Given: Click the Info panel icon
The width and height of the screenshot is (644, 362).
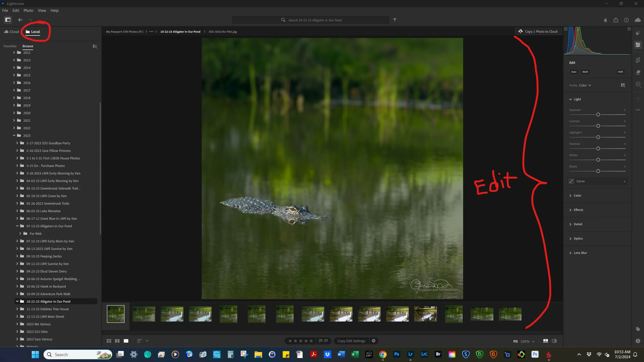Looking at the screenshot, I should click(638, 341).
